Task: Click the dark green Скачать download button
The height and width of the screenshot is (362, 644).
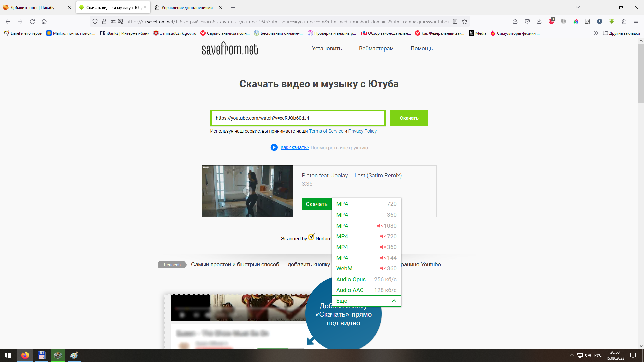Action: 317,204
